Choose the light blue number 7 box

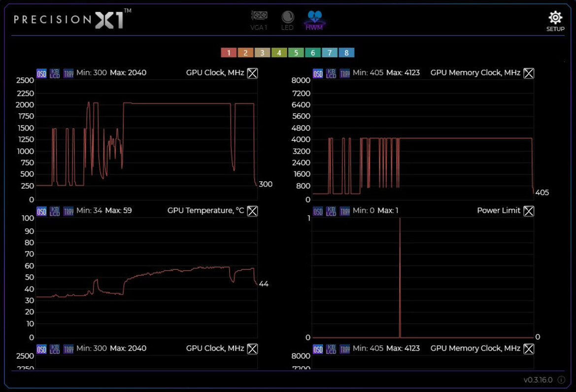point(330,53)
